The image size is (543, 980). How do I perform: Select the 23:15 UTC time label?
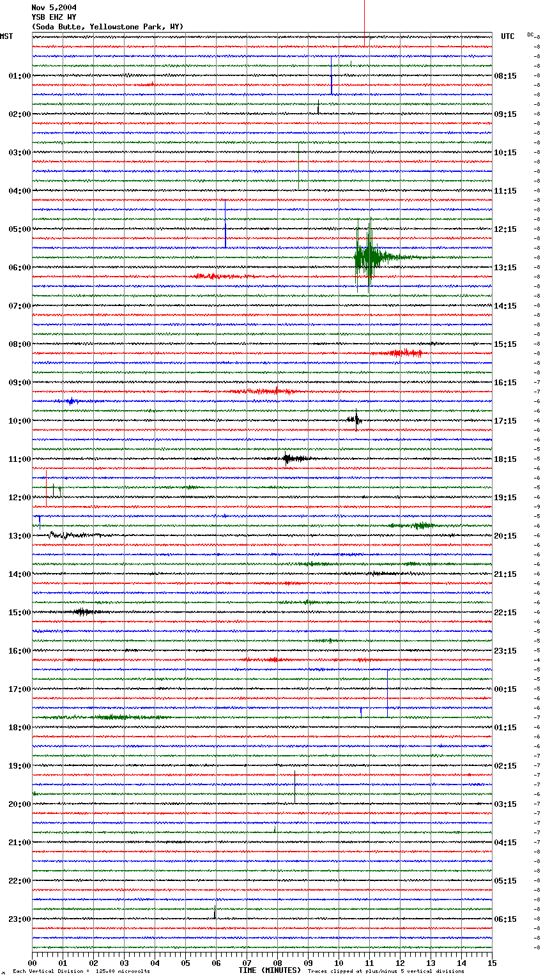tap(505, 651)
